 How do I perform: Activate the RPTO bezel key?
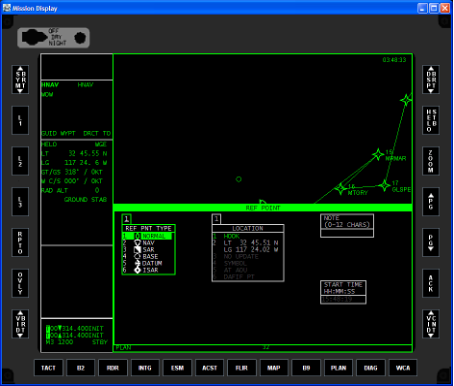20,243
